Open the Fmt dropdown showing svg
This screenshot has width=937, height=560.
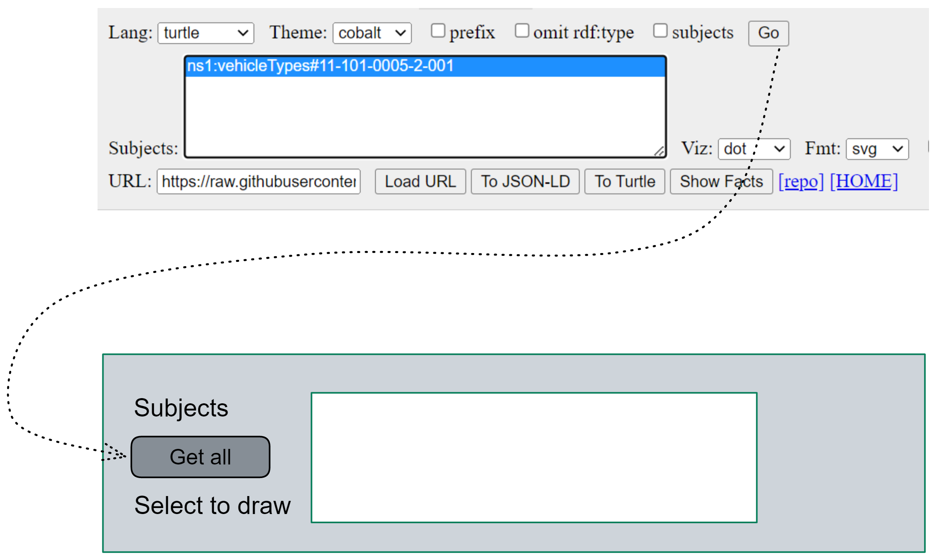tap(877, 149)
